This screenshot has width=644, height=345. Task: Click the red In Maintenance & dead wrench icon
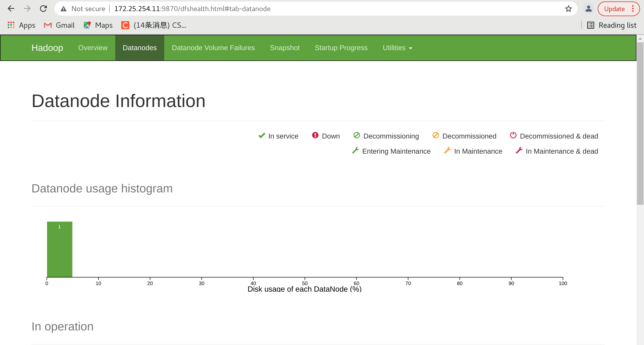tap(519, 151)
